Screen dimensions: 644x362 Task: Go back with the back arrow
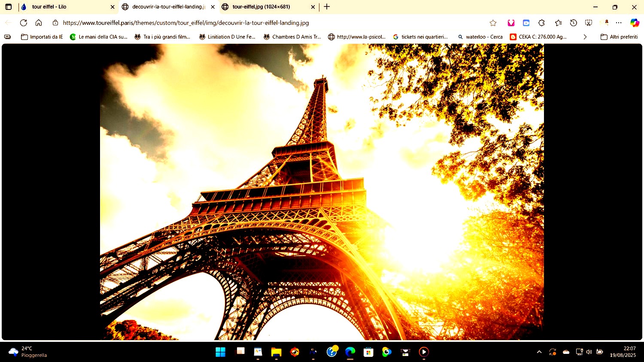click(8, 23)
